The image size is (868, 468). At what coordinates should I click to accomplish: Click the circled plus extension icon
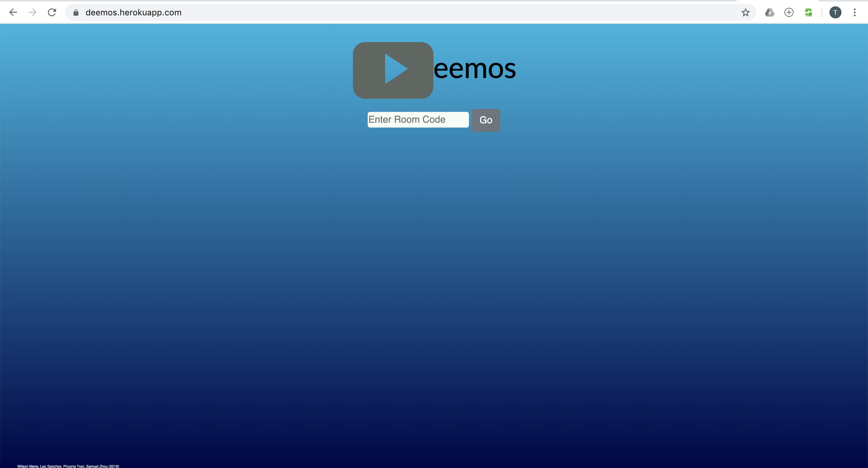coord(789,12)
